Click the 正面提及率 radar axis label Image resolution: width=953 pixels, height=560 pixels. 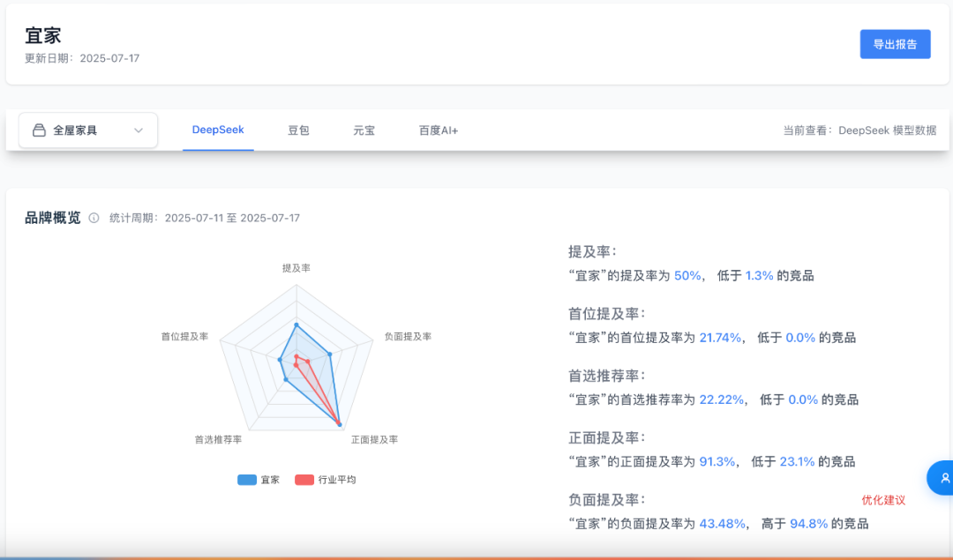(x=374, y=440)
